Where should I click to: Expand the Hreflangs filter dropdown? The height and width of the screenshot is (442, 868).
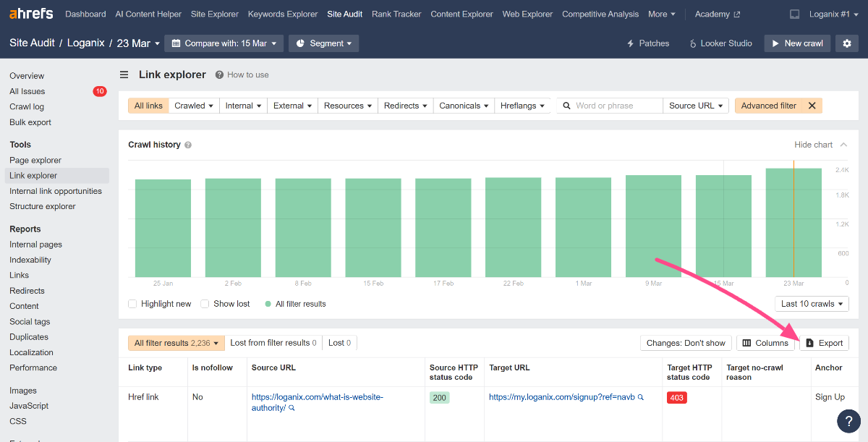coord(522,106)
